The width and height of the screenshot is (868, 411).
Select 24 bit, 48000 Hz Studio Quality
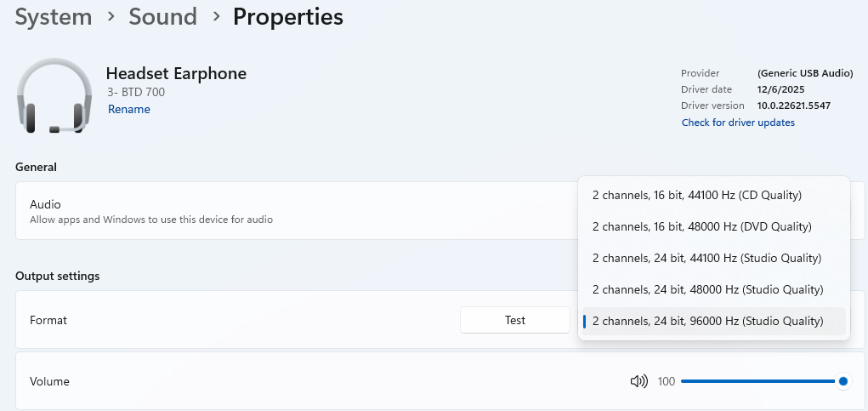pyautogui.click(x=707, y=289)
